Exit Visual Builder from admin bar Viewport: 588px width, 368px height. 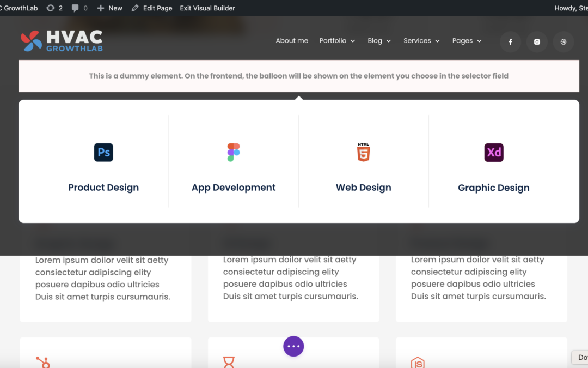click(x=207, y=8)
